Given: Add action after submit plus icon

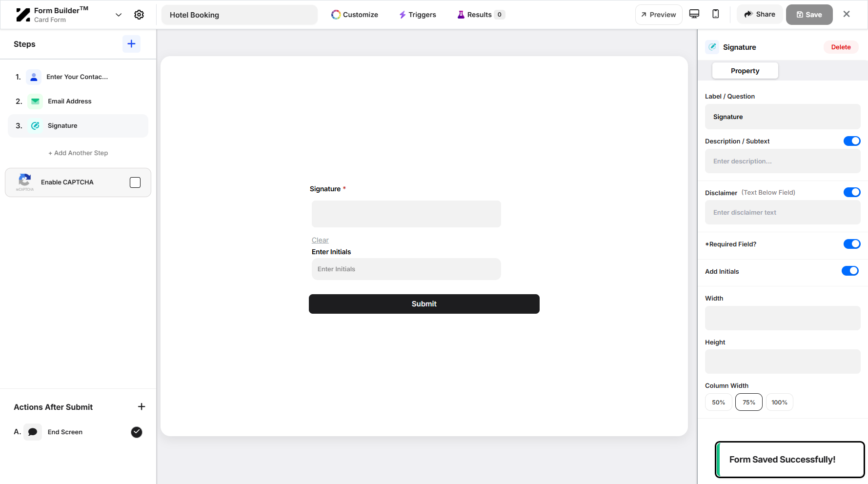Looking at the screenshot, I should (141, 407).
